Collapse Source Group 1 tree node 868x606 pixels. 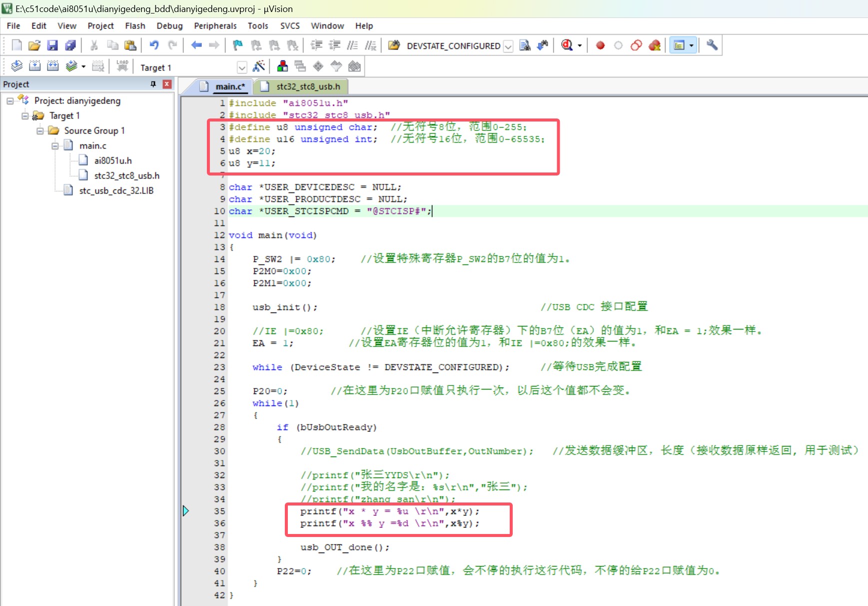click(40, 131)
